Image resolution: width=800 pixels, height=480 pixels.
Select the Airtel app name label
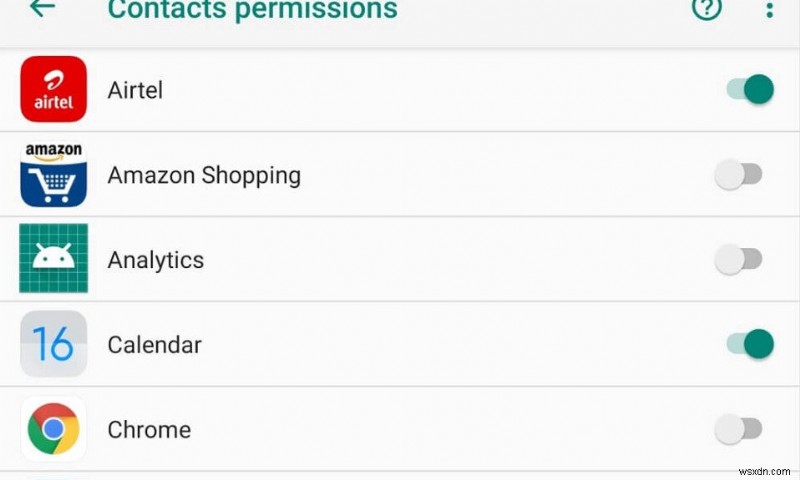point(135,90)
